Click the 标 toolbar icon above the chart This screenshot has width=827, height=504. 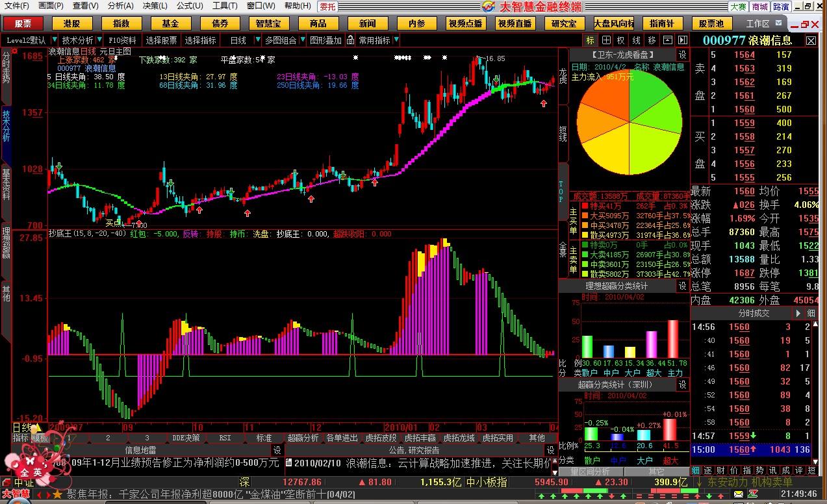[x=590, y=40]
